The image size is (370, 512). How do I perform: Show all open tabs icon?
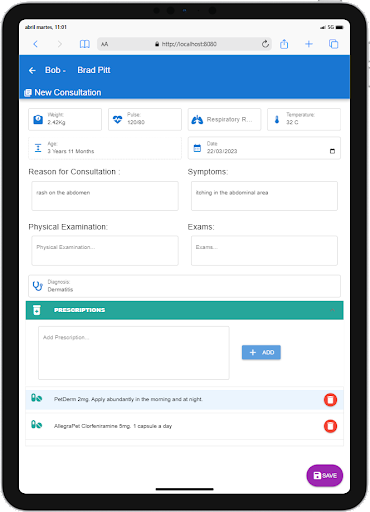click(333, 44)
